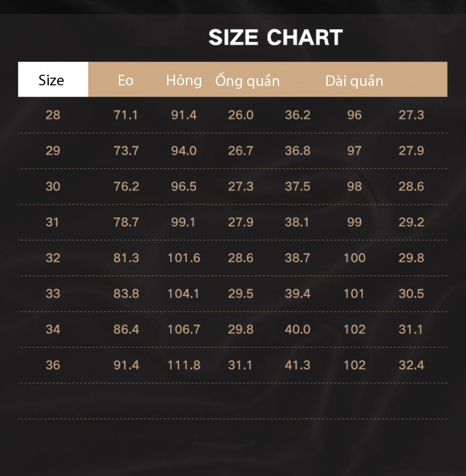Select size 36 row label
This screenshot has height=476, width=466.
[x=53, y=365]
